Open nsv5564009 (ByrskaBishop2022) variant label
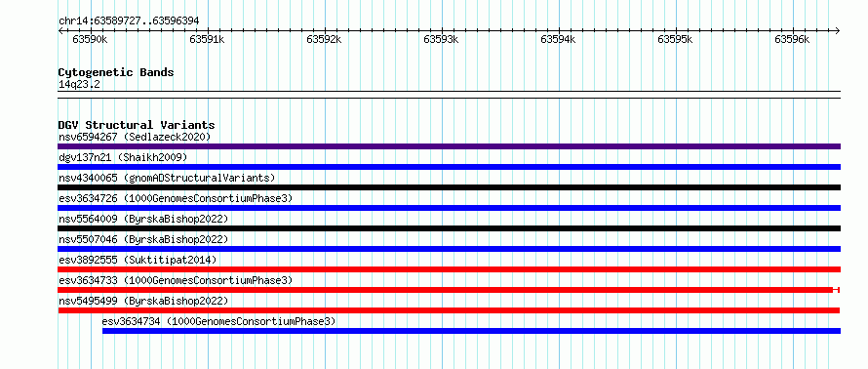The image size is (868, 369). pos(143,219)
